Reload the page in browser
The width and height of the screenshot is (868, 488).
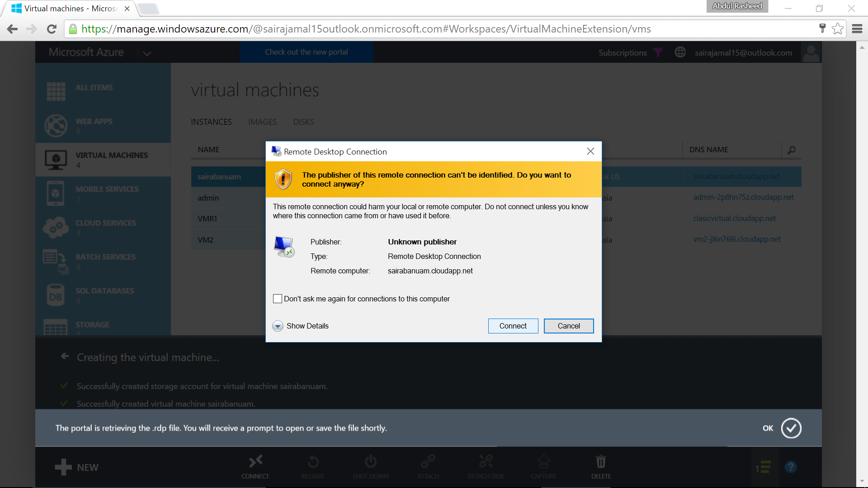[52, 29]
